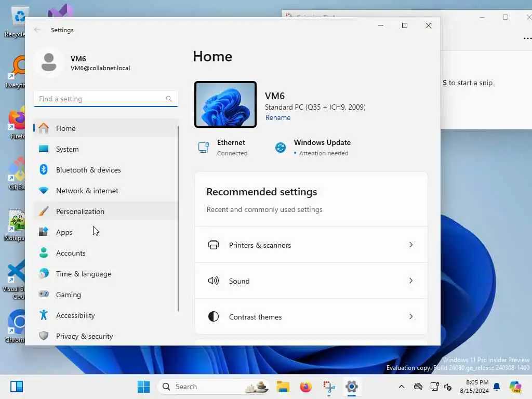
Task: Click the Accessibility figure icon
Action: (x=44, y=315)
